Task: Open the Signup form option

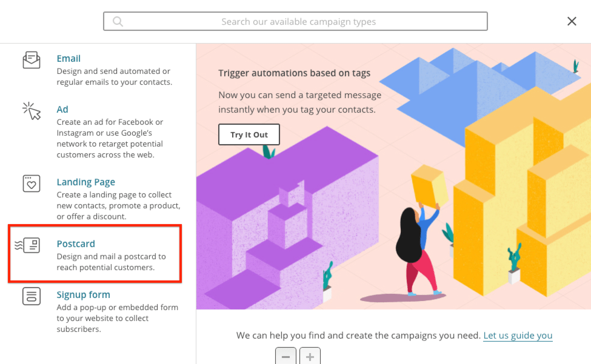Action: coord(83,295)
